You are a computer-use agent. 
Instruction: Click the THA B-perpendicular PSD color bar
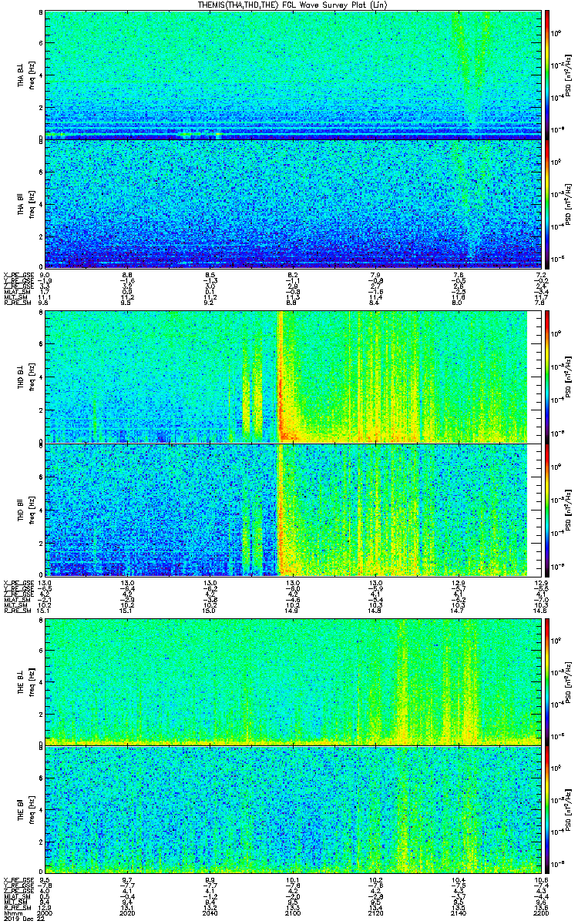click(548, 75)
